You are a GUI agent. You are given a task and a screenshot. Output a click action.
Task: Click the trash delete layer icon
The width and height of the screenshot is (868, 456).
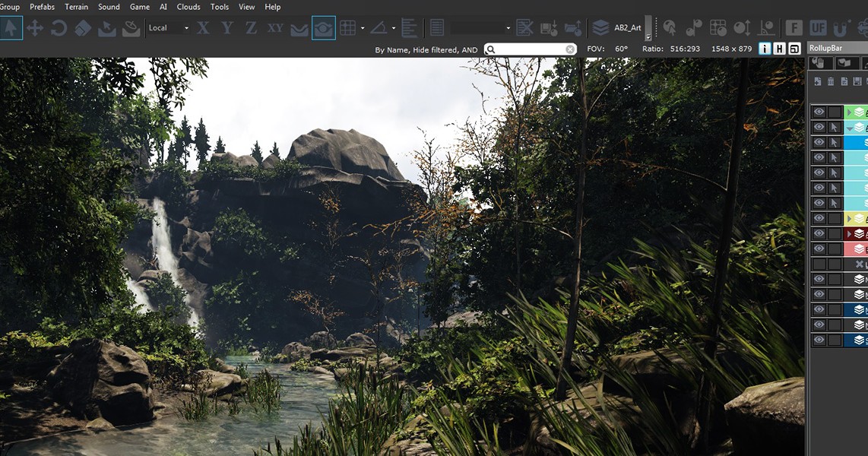tap(831, 81)
